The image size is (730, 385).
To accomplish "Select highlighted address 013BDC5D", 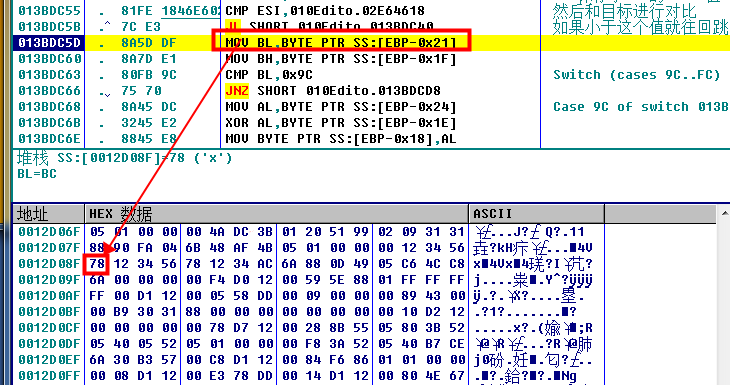I will 49,43.
